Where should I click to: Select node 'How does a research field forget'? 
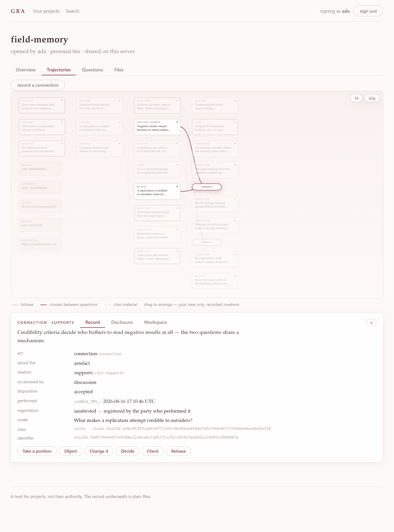(42, 106)
